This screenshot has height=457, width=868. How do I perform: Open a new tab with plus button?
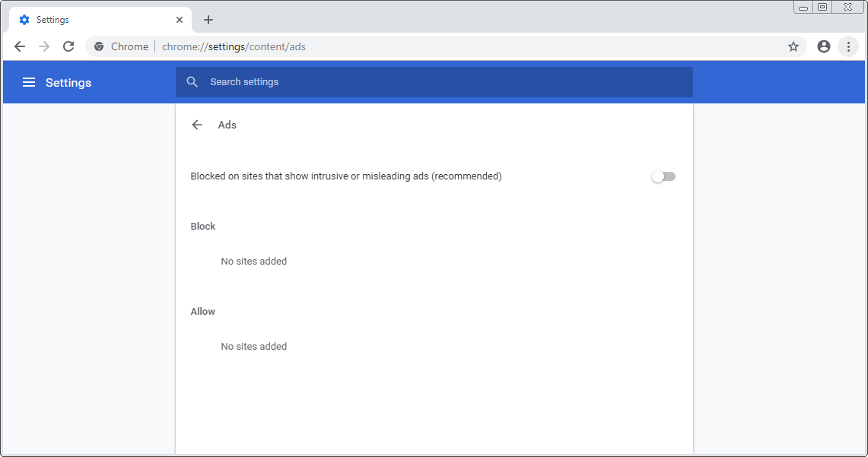coord(208,20)
